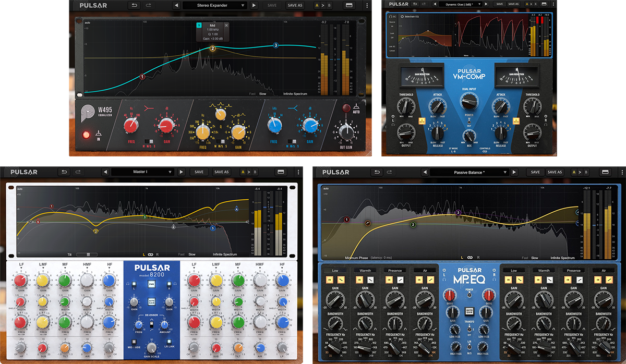Toggle the red IN power light on W495
This screenshot has width=626, height=364.
(x=86, y=135)
